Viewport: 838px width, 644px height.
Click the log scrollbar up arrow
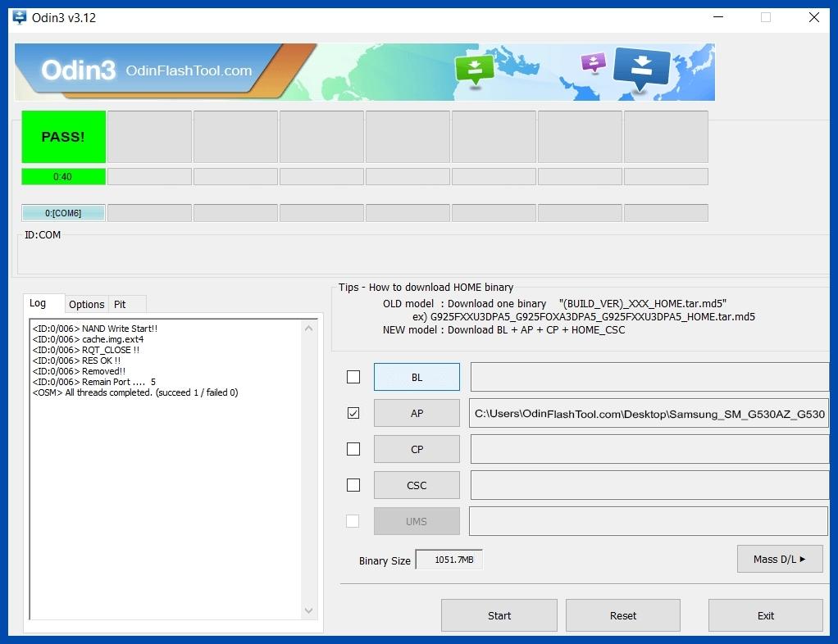pos(308,329)
